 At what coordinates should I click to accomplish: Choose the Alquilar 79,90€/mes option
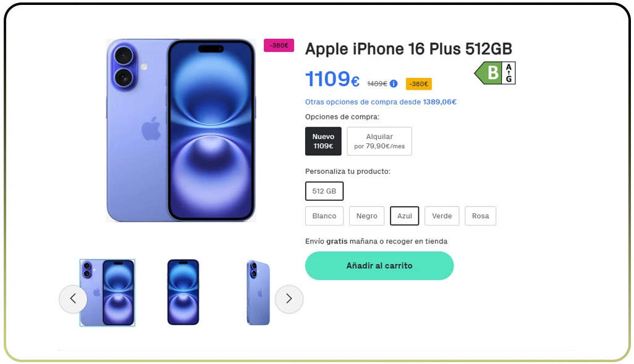click(x=379, y=141)
